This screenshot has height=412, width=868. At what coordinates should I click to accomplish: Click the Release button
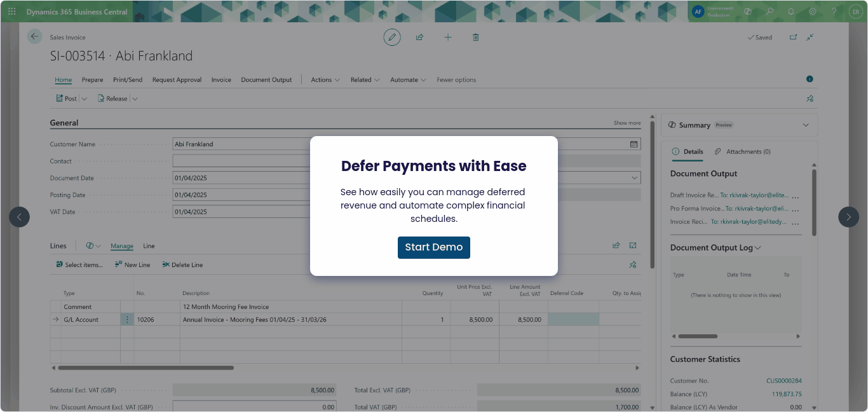pyautogui.click(x=112, y=99)
